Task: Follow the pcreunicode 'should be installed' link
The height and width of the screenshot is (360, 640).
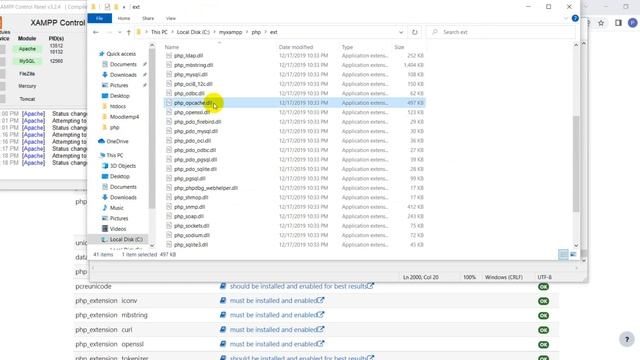Action: pos(302,286)
